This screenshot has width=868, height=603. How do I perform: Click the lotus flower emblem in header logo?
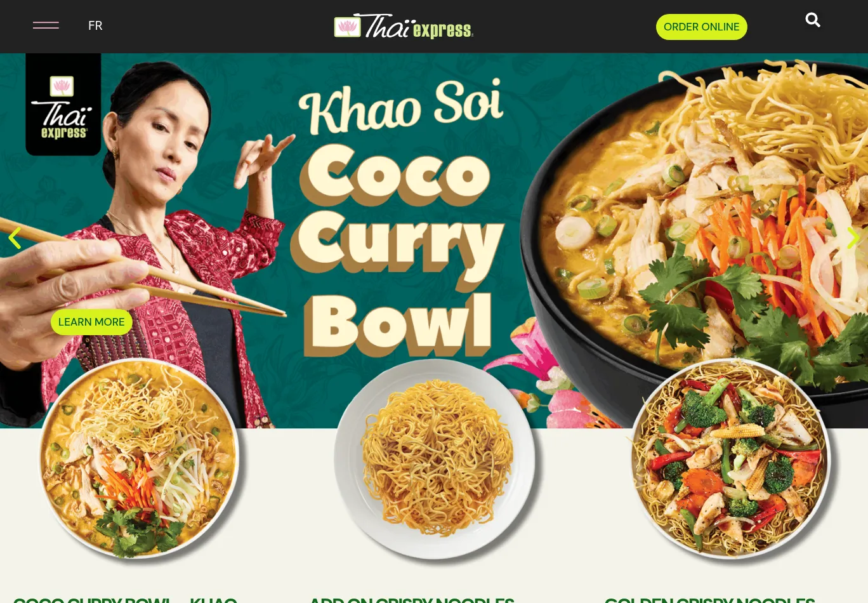pos(348,27)
